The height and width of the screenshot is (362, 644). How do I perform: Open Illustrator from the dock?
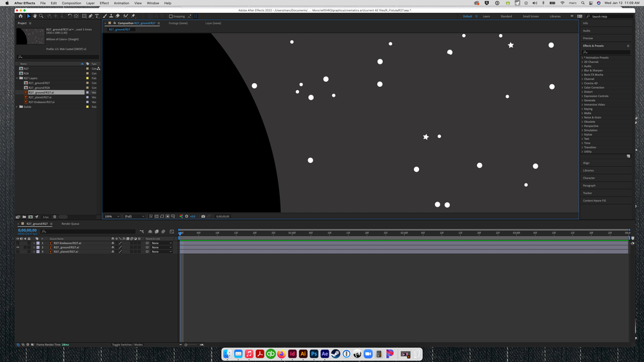click(303, 354)
